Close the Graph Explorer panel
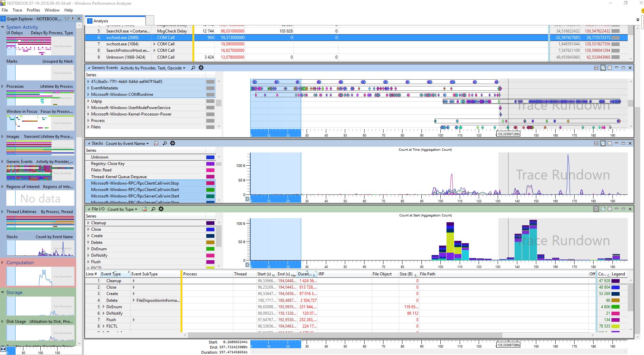Viewport: 644px width, 355px height. [x=79, y=19]
